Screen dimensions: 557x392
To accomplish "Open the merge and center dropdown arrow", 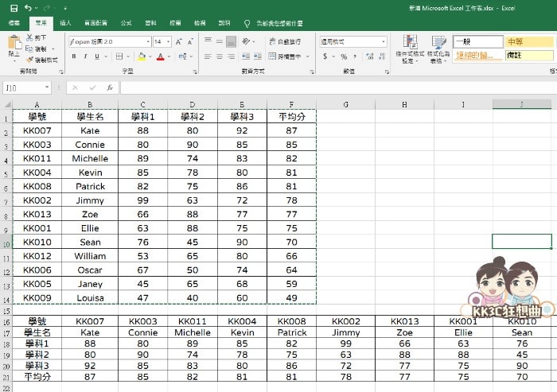I will coord(308,56).
